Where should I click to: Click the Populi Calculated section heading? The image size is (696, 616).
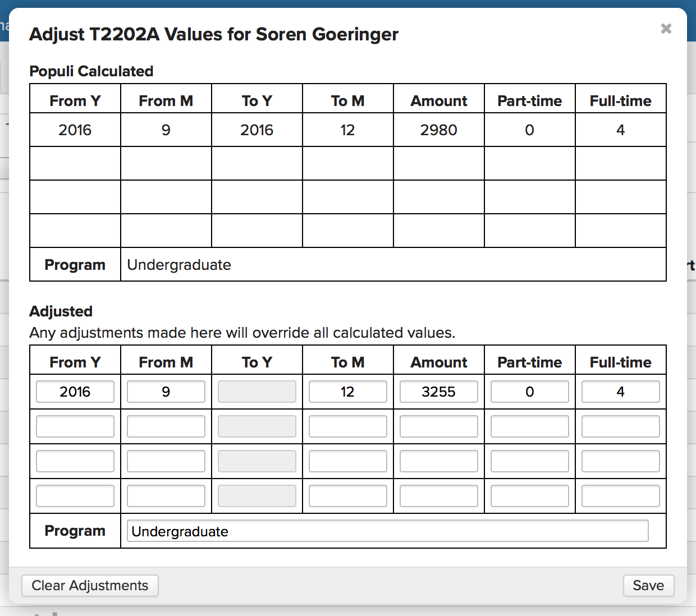click(91, 71)
